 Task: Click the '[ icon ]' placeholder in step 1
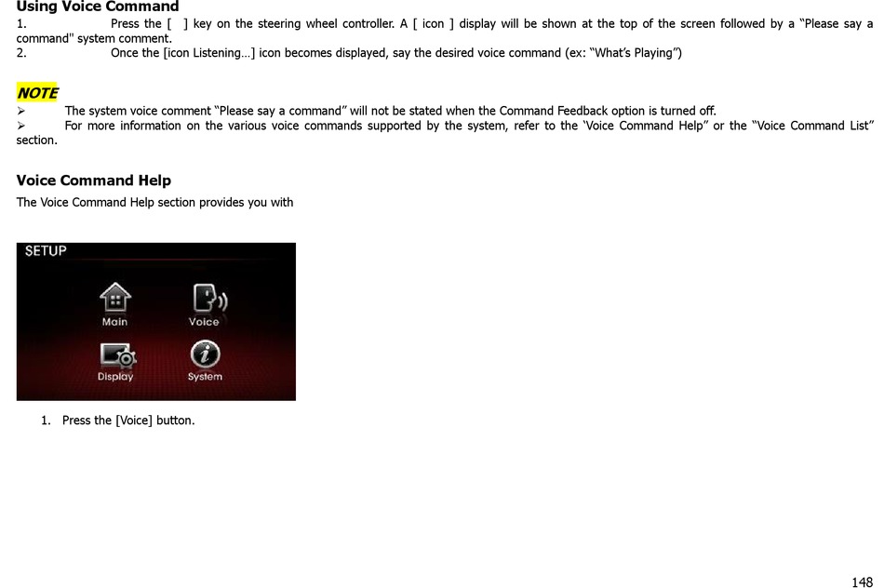tap(433, 23)
